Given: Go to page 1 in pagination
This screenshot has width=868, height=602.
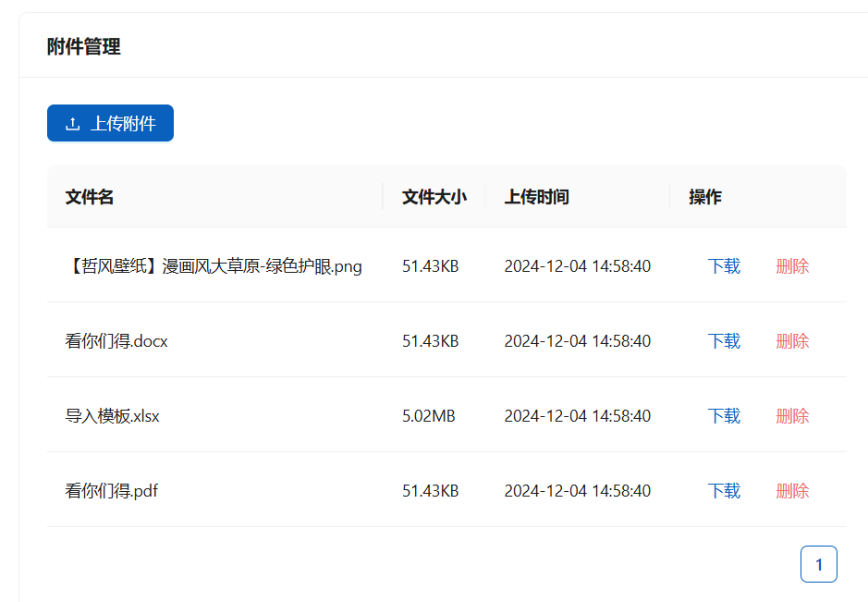Looking at the screenshot, I should tap(818, 564).
